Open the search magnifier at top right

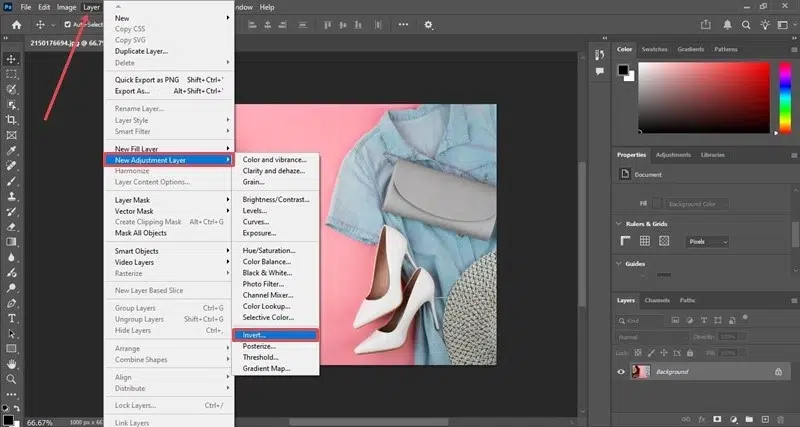click(x=746, y=24)
